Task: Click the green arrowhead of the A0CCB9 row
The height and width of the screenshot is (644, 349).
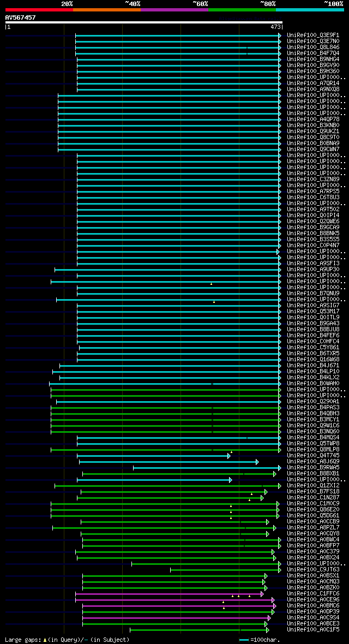Action: (x=267, y=522)
